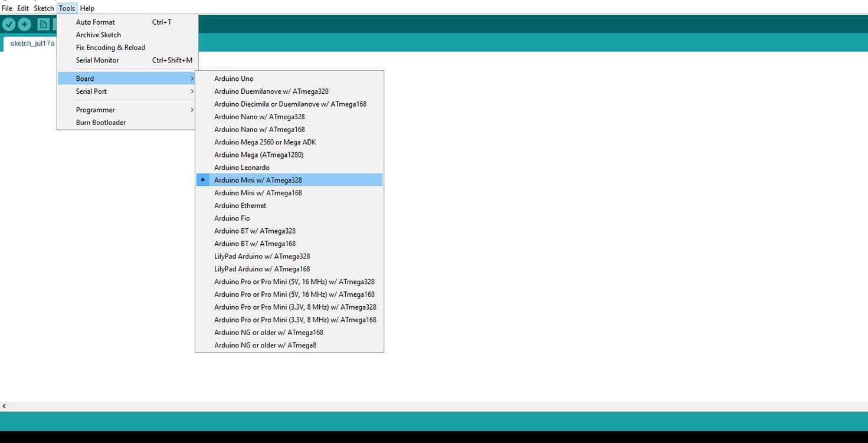Select Arduino NG or older w/ ATmega168
The image size is (868, 443).
click(289, 332)
